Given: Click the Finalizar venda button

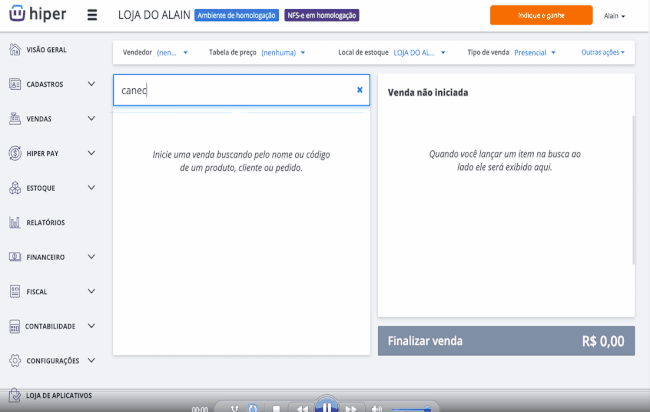Looking at the screenshot, I should pyautogui.click(x=506, y=341).
